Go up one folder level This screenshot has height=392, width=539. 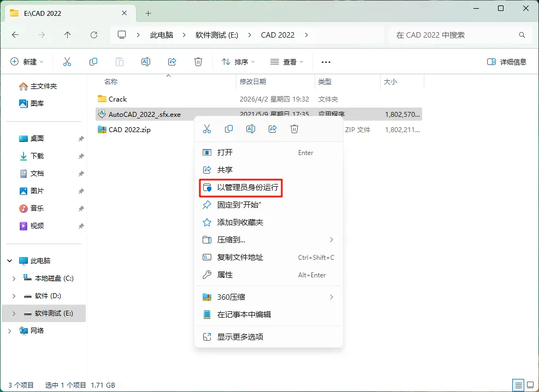pyautogui.click(x=67, y=35)
